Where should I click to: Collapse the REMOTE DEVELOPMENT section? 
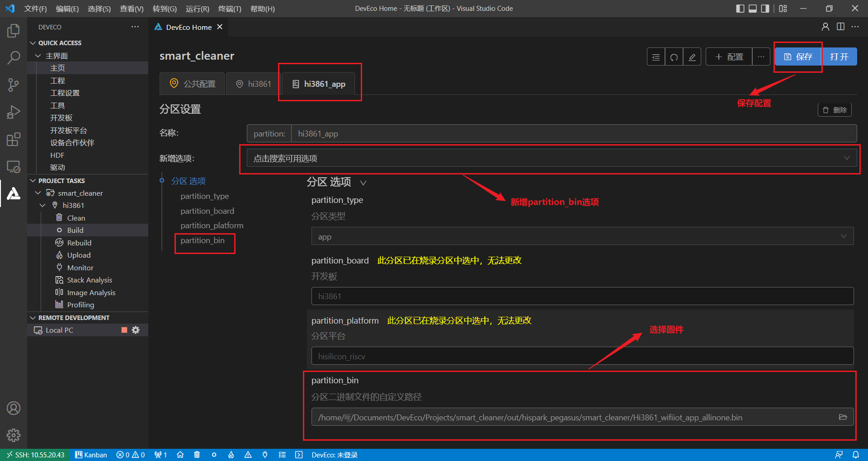[33, 318]
